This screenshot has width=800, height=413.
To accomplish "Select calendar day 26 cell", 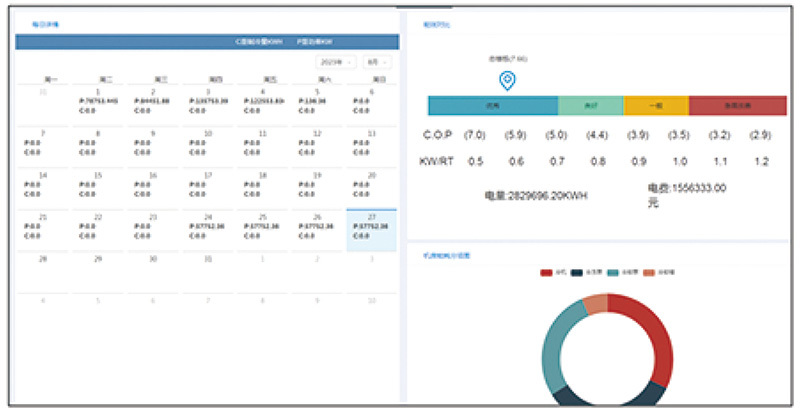I will click(x=317, y=230).
